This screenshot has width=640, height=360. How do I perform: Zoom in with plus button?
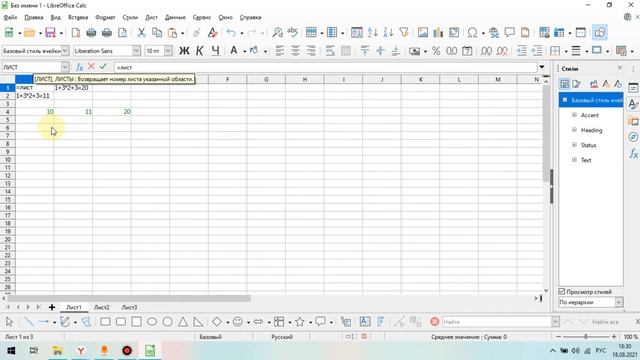coord(614,337)
